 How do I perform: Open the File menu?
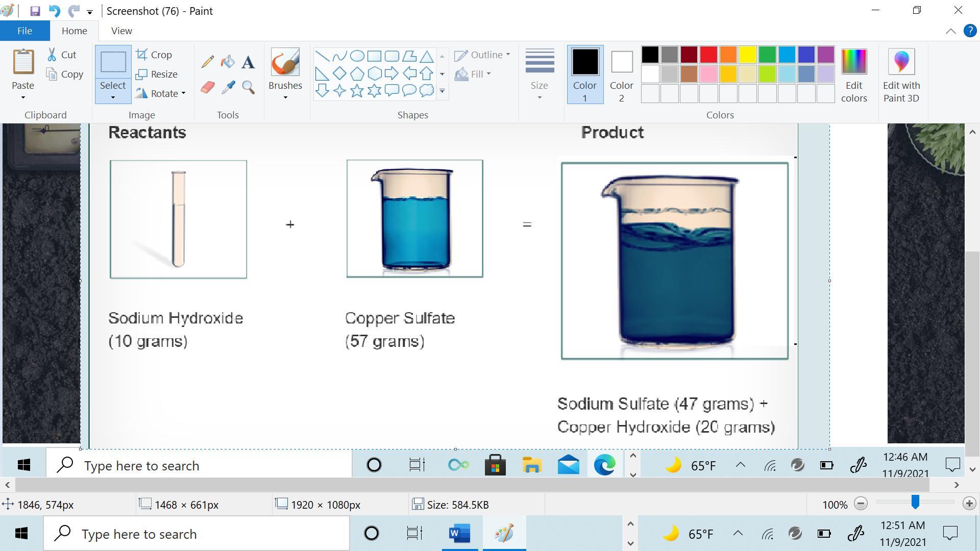24,31
